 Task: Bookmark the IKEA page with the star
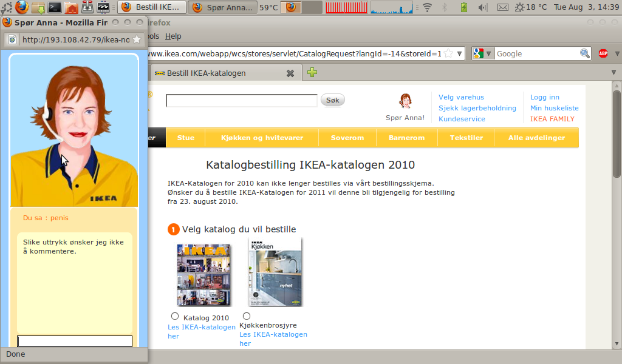(x=448, y=53)
